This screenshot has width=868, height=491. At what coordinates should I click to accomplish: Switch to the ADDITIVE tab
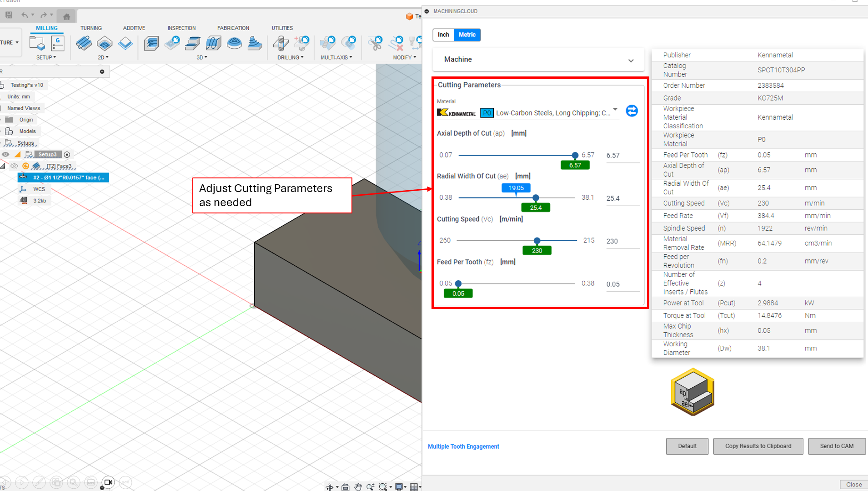coord(134,28)
